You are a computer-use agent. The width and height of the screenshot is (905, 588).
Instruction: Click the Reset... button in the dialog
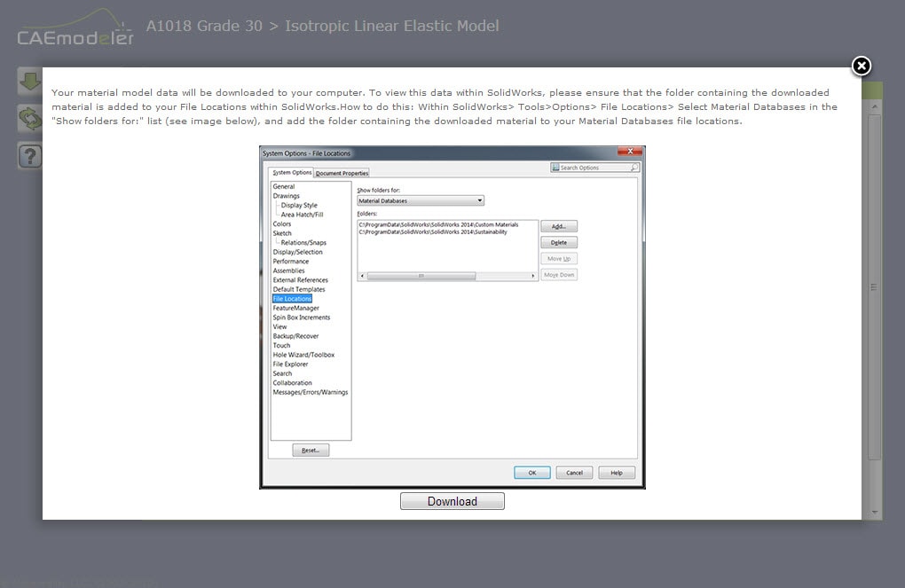pyautogui.click(x=311, y=450)
